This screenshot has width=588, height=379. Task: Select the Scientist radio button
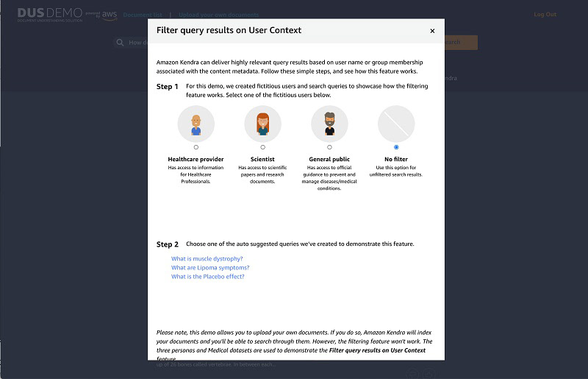(x=262, y=147)
